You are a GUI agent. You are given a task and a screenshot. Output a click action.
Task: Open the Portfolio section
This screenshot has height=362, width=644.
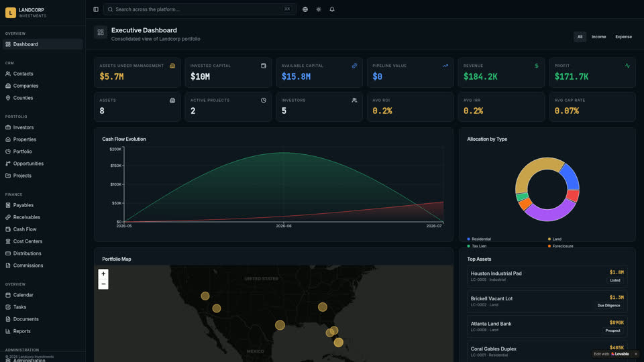click(43, 152)
